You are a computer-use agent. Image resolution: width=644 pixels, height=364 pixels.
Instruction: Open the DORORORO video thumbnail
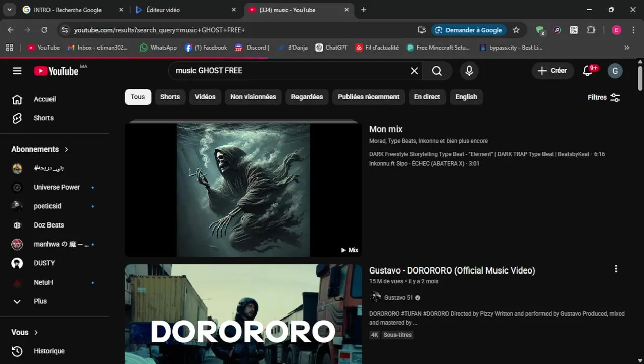[243, 314]
